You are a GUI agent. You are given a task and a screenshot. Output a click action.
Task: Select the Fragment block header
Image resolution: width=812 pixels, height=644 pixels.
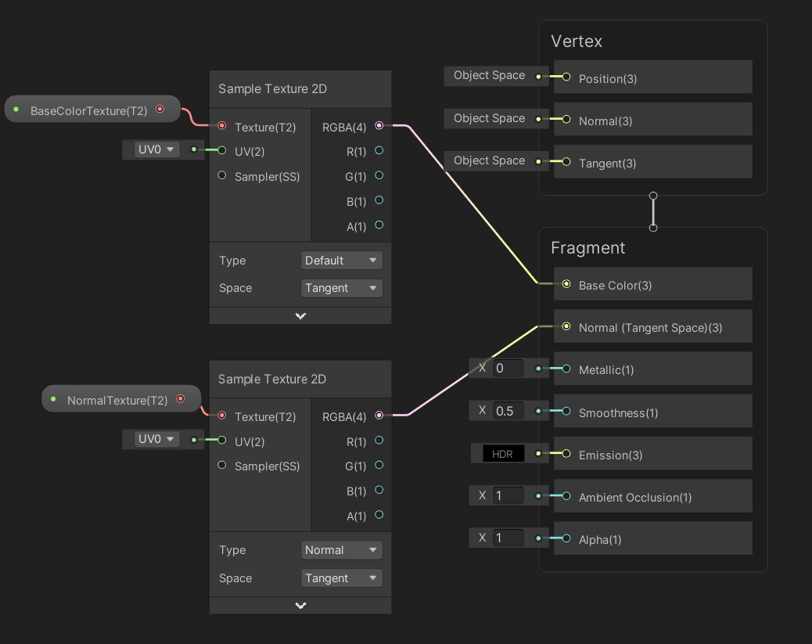tap(587, 247)
